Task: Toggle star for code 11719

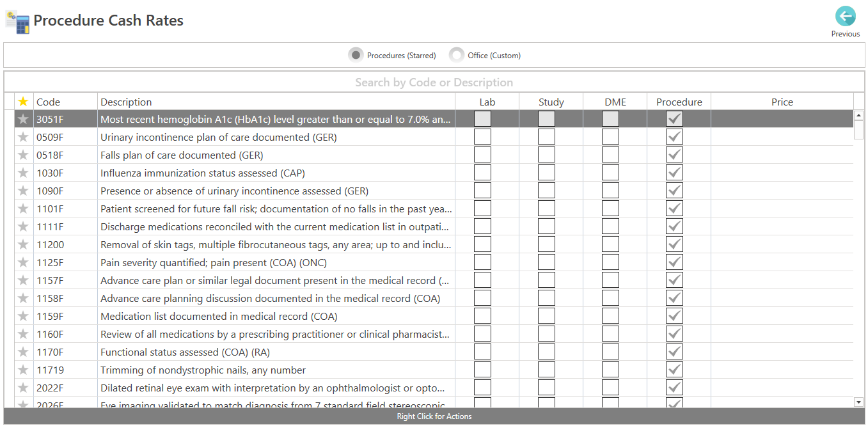Action: point(24,370)
